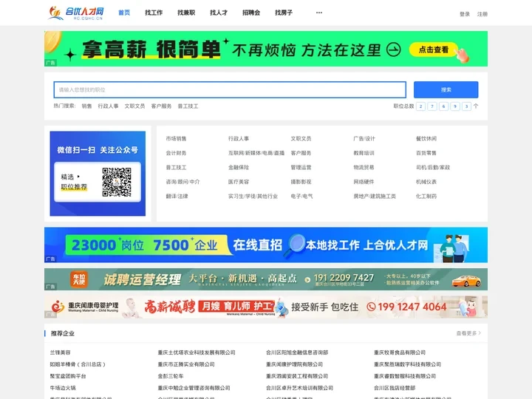Open the 司机/后勤/家政 job category
Viewport: 532px width, 399px height.
[x=433, y=167]
